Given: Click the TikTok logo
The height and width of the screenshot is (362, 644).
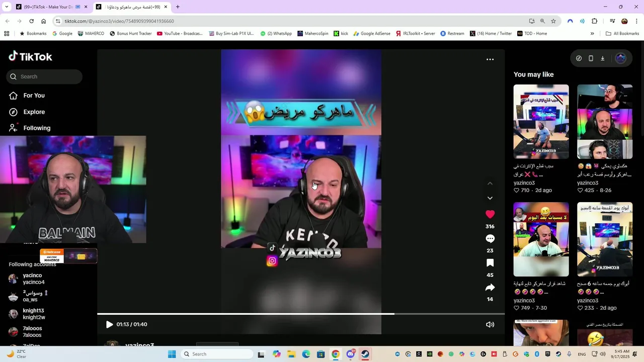Looking at the screenshot, I should click(x=30, y=56).
